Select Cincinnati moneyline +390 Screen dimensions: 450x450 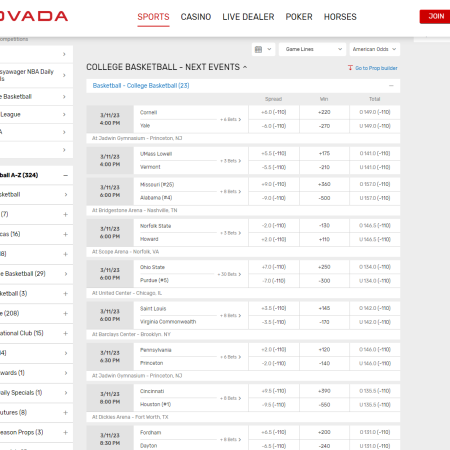click(324, 391)
